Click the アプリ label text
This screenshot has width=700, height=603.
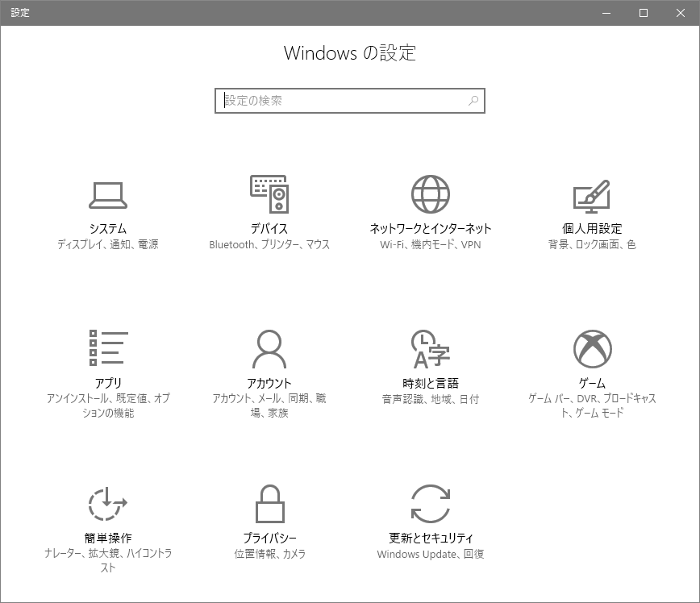coord(108,383)
